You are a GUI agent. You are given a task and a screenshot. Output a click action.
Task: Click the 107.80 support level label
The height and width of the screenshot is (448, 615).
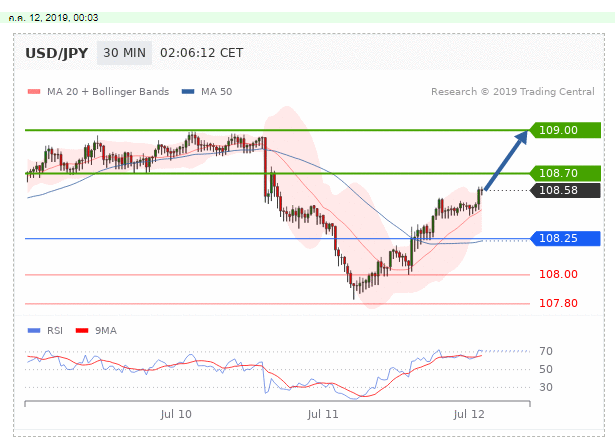[x=558, y=303]
